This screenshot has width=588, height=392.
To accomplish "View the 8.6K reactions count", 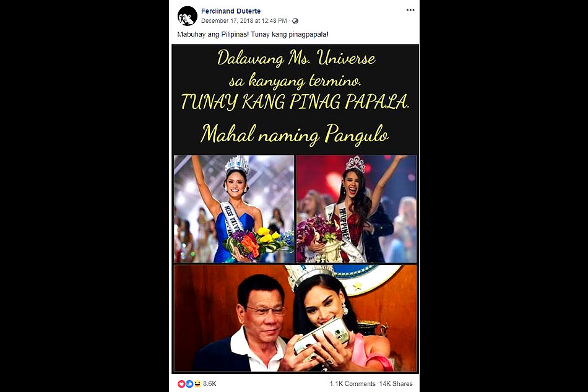I will pyautogui.click(x=210, y=384).
